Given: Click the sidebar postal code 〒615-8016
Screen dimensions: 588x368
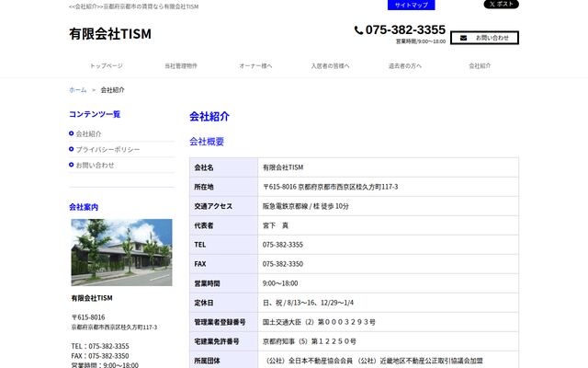Looking at the screenshot, I should pos(88,317).
